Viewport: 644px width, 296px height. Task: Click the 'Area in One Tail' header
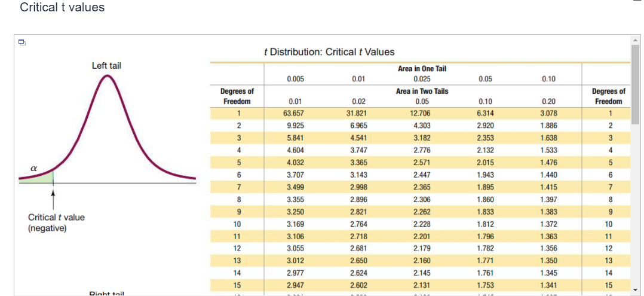422,69
